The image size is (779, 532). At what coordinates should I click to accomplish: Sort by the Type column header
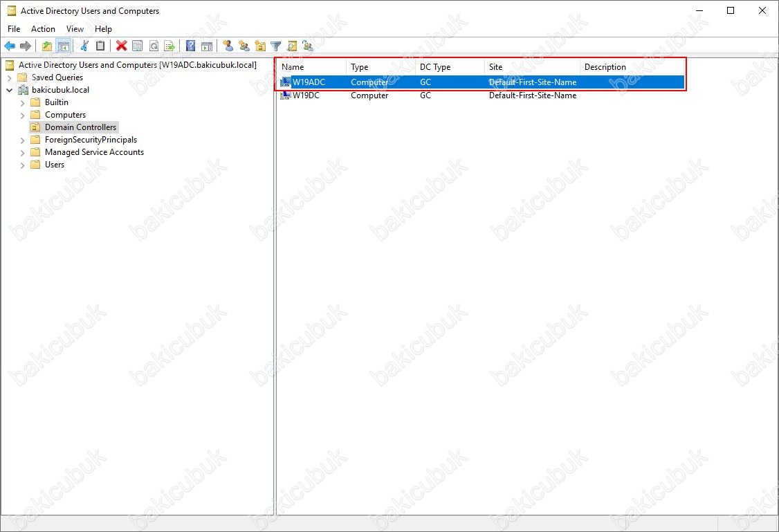click(381, 67)
